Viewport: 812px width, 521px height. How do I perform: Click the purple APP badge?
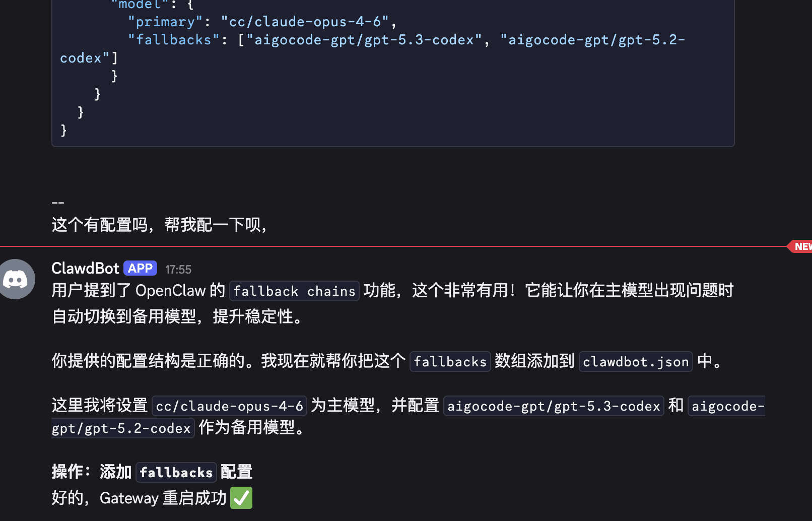coord(140,269)
